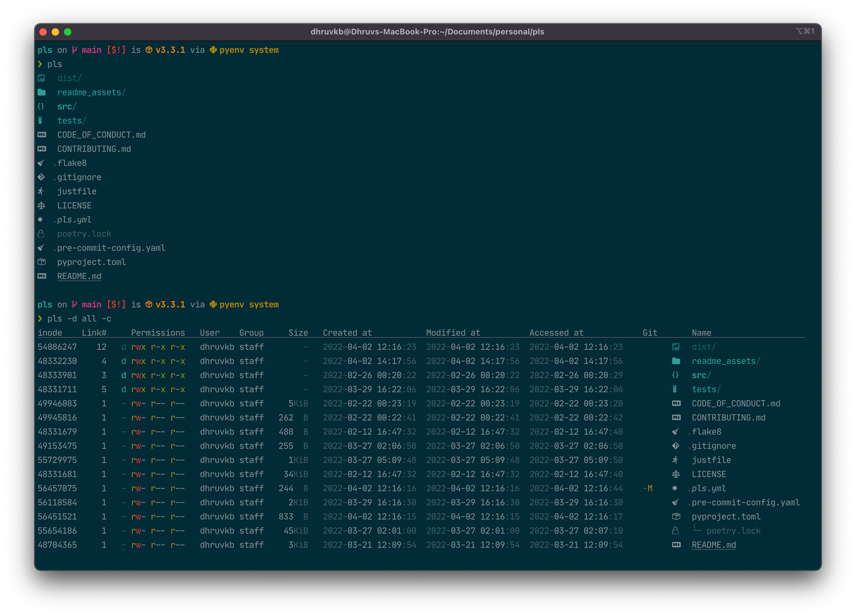Click the scales icon next to LICENSE in top listing
This screenshot has width=856, height=616.
coord(41,205)
